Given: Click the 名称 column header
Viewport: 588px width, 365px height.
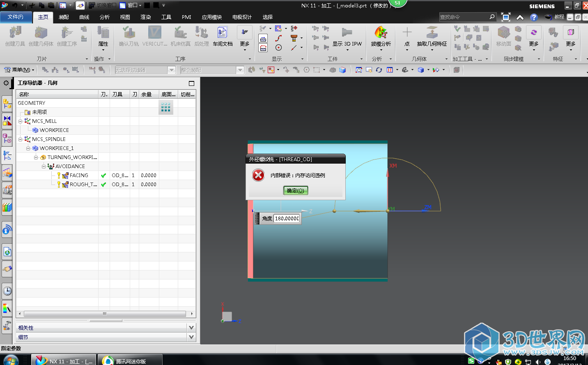Looking at the screenshot, I should (57, 94).
